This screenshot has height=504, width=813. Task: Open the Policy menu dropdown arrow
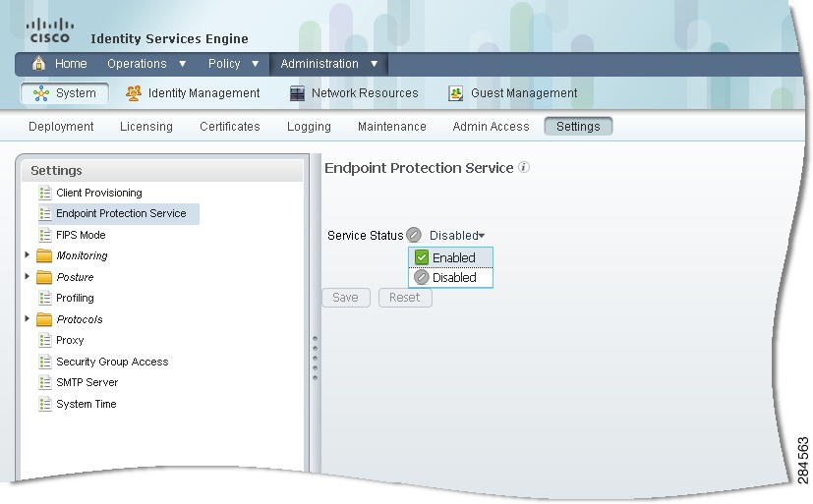[x=255, y=64]
